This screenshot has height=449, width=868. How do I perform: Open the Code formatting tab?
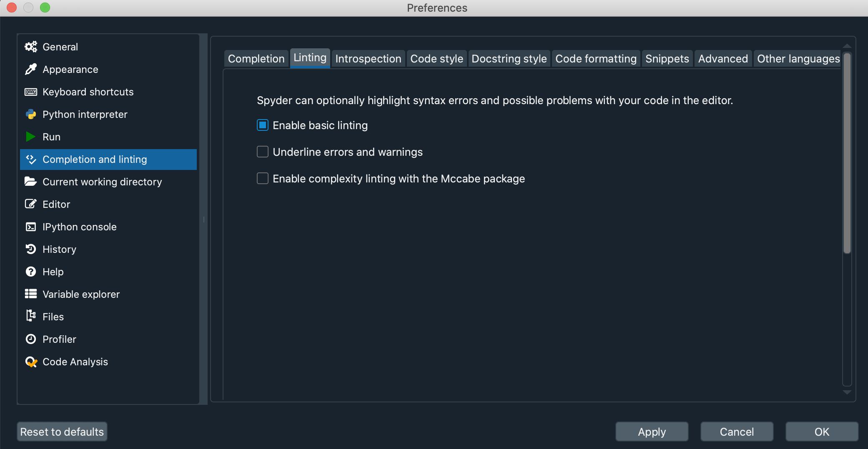(x=595, y=58)
